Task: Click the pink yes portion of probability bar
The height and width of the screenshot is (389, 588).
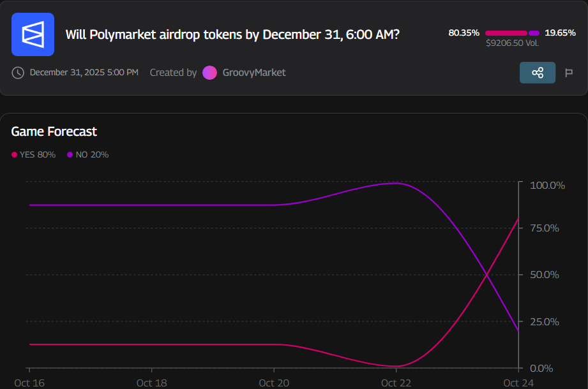Action: pos(506,33)
